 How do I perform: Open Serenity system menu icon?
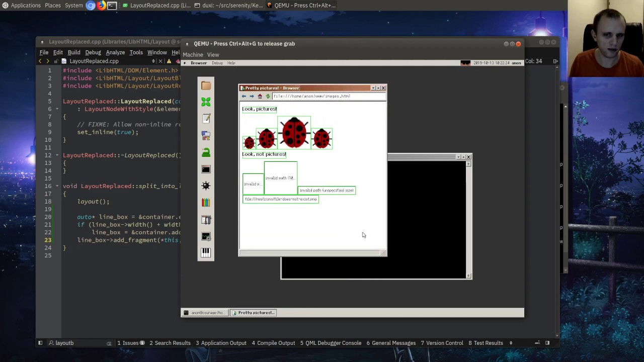[185, 63]
